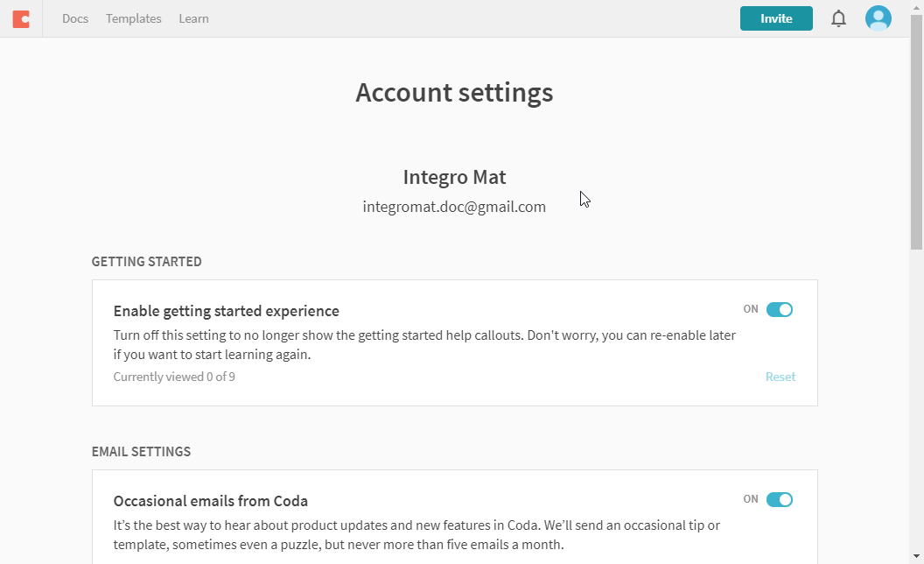924x564 pixels.
Task: Click the Invite button
Action: click(x=776, y=18)
